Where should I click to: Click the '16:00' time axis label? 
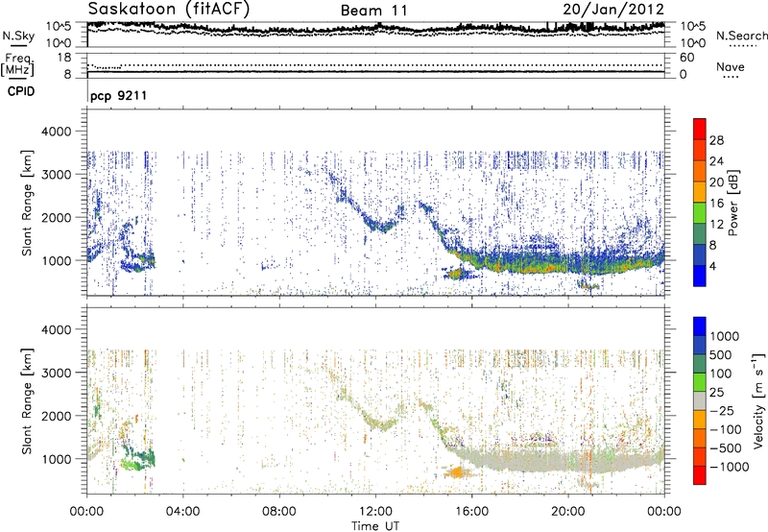coord(471,512)
